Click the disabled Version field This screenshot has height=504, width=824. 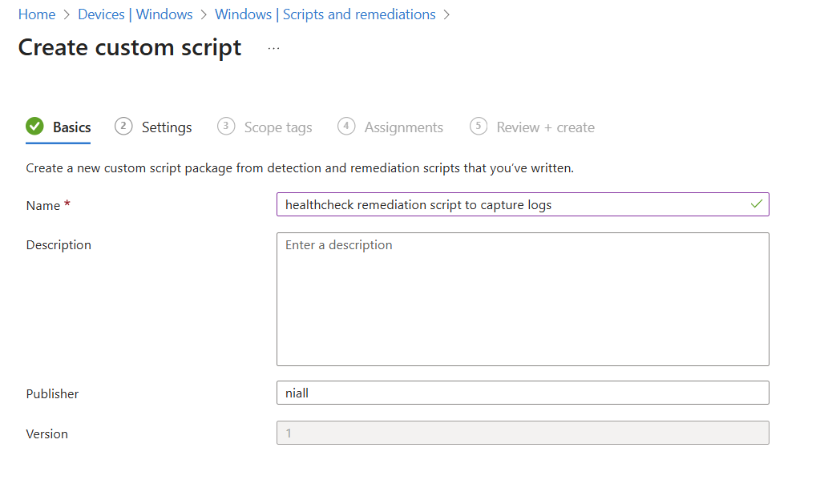coord(522,433)
